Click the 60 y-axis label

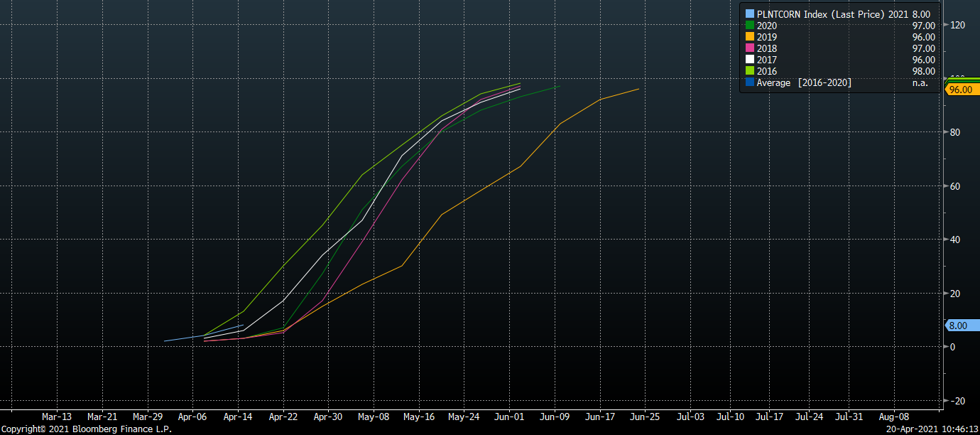pyautogui.click(x=954, y=186)
